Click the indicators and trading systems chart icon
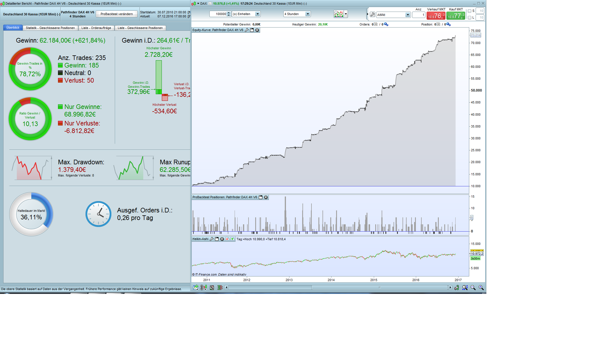Image resolution: width=609 pixels, height=364 pixels. pos(338,14)
